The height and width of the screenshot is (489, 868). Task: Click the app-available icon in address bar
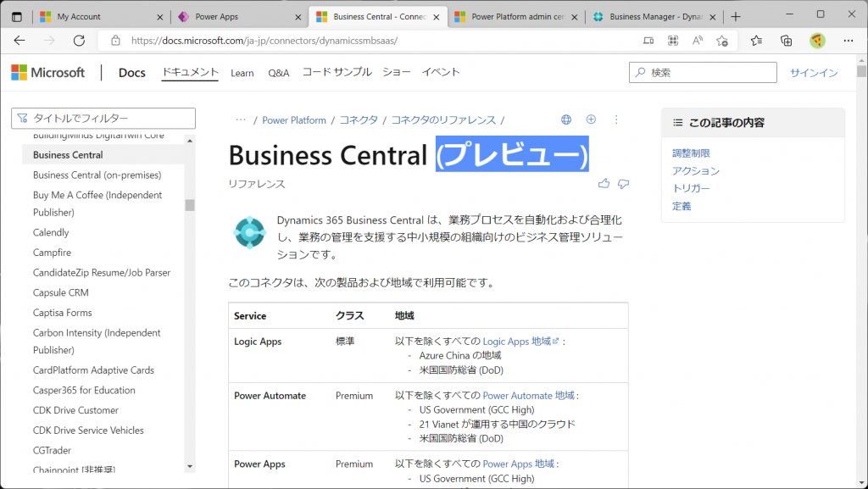click(648, 41)
